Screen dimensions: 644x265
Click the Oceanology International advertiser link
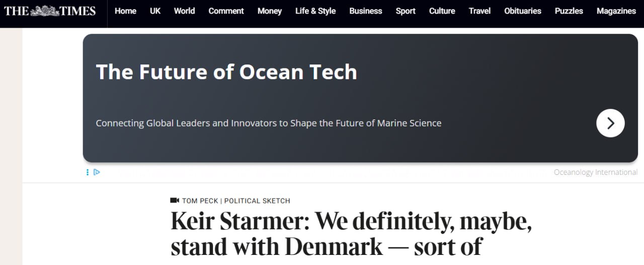(595, 172)
